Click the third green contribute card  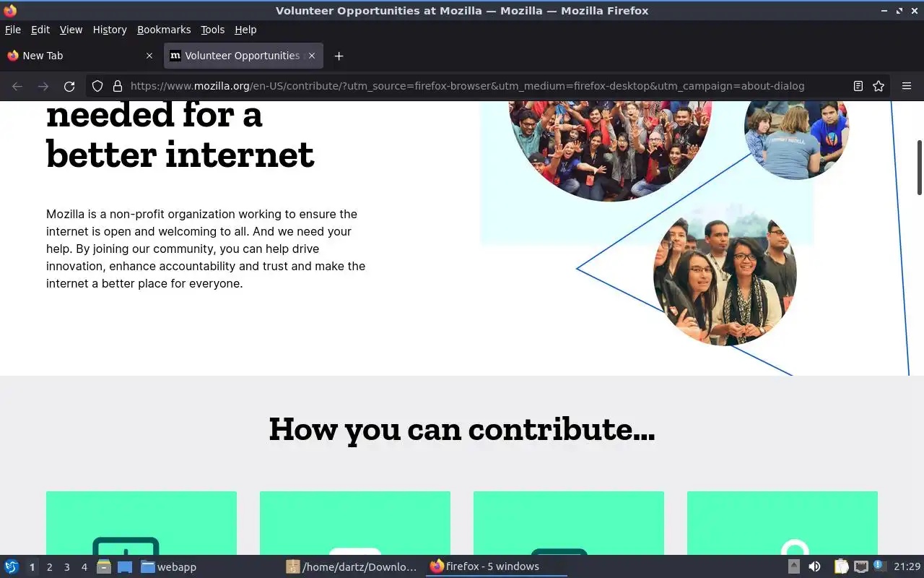[x=569, y=523]
